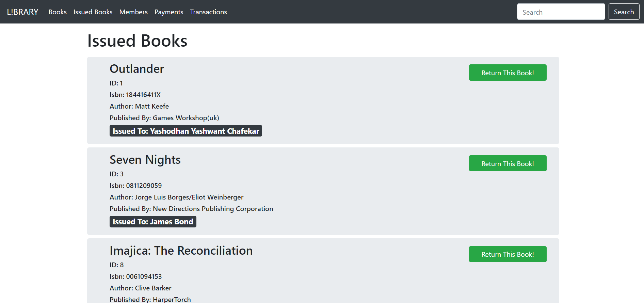644x303 pixels.
Task: Select the Issued To James Bond badge
Action: (153, 222)
